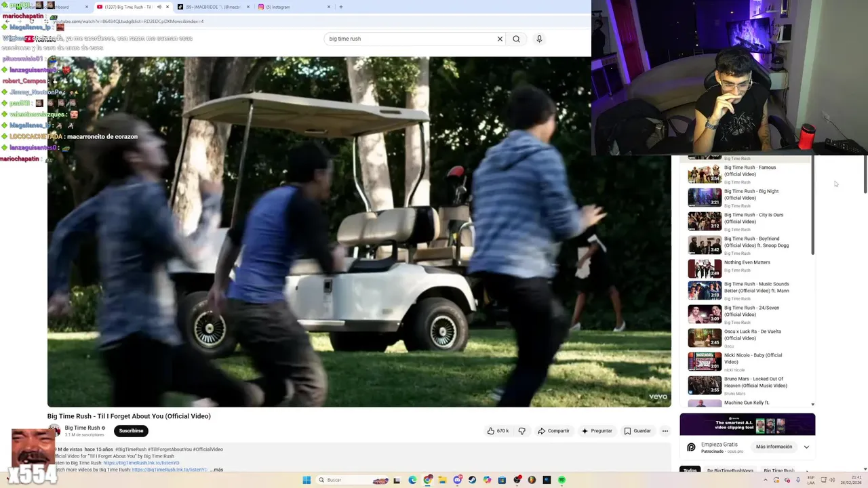This screenshot has width=868, height=488.
Task: Mute the YouTube tab speaker icon
Action: [x=159, y=7]
